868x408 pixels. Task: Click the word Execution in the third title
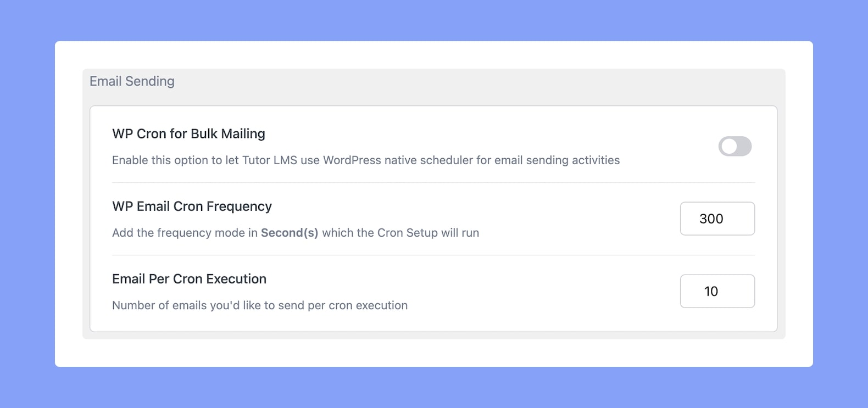pyautogui.click(x=236, y=278)
